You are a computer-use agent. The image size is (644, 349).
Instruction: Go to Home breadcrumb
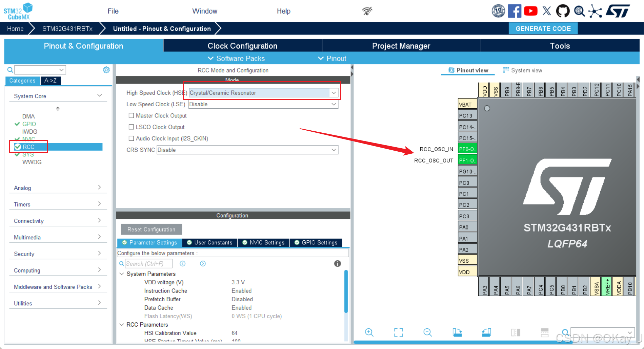pyautogui.click(x=15, y=28)
